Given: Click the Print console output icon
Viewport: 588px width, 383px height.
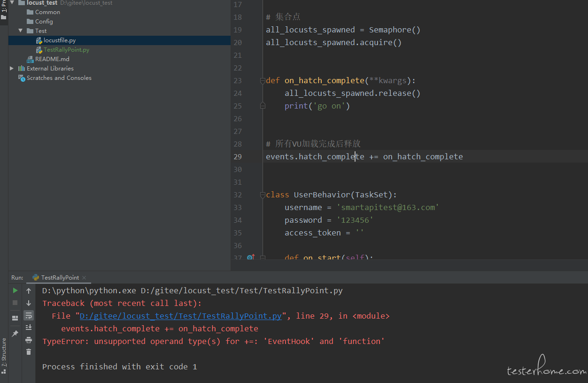Looking at the screenshot, I should click(29, 340).
